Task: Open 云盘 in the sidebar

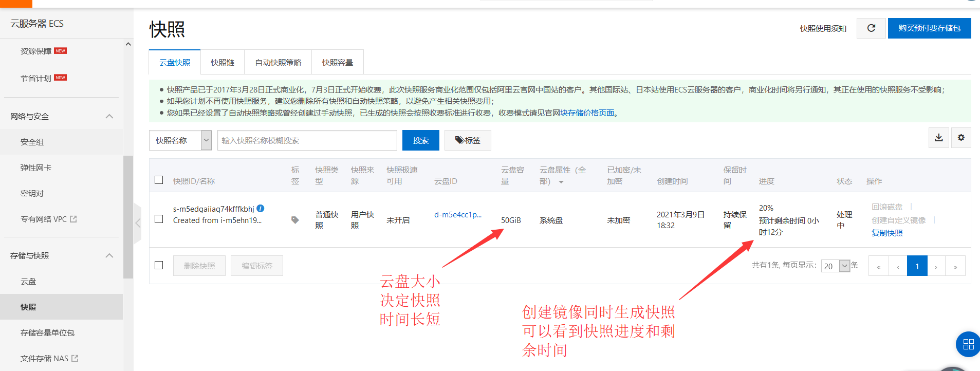Action: [x=28, y=281]
